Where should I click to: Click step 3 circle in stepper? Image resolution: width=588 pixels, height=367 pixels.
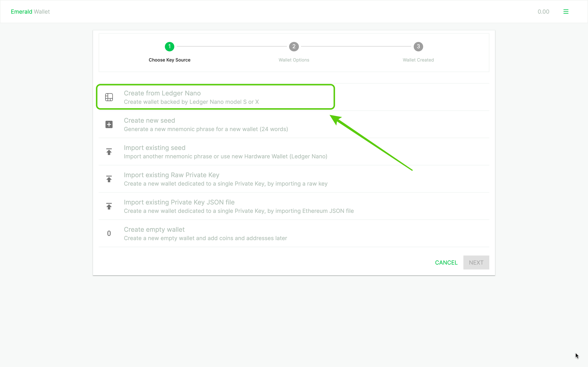418,46
